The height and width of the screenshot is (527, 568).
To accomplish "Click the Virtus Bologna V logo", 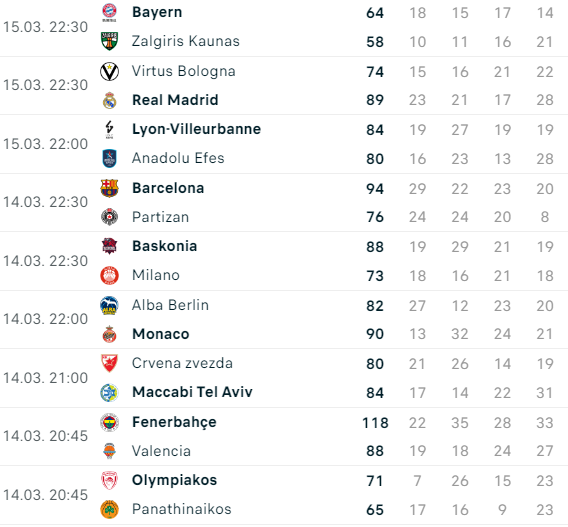I will tap(109, 71).
